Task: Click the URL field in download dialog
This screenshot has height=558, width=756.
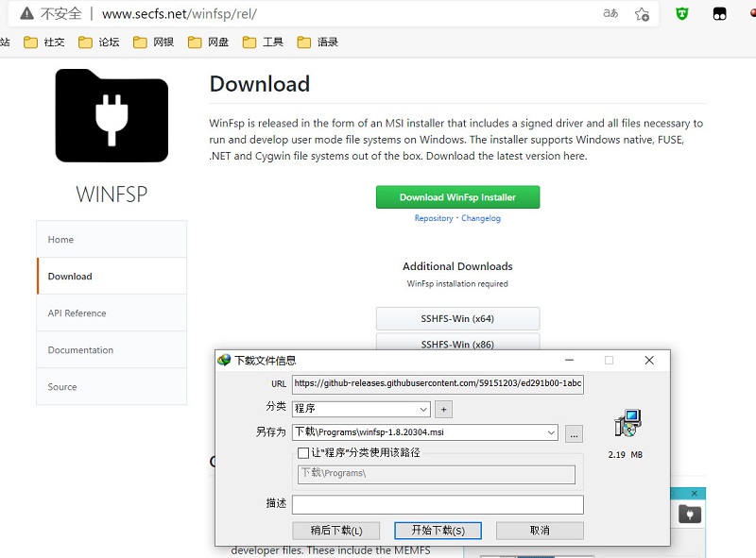Action: coord(438,384)
